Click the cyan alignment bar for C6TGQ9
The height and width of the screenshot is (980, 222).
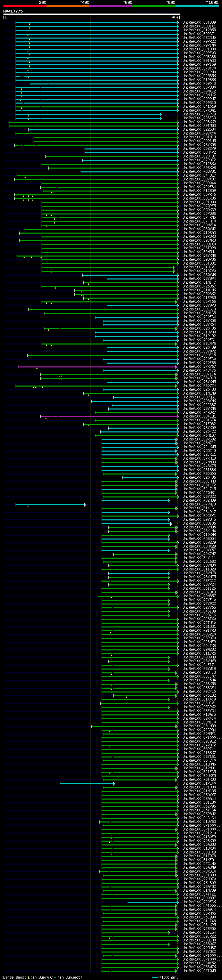97,23
